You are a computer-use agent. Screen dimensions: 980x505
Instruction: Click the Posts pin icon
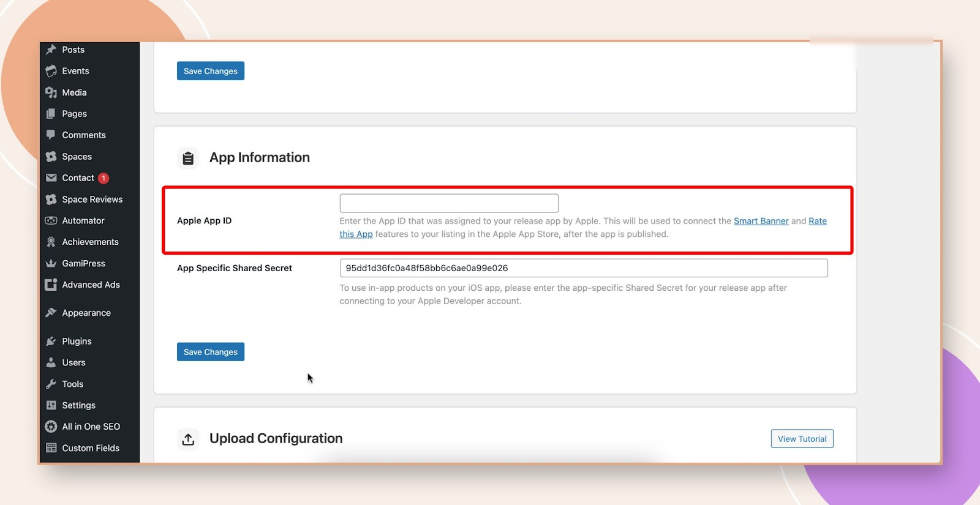point(51,50)
